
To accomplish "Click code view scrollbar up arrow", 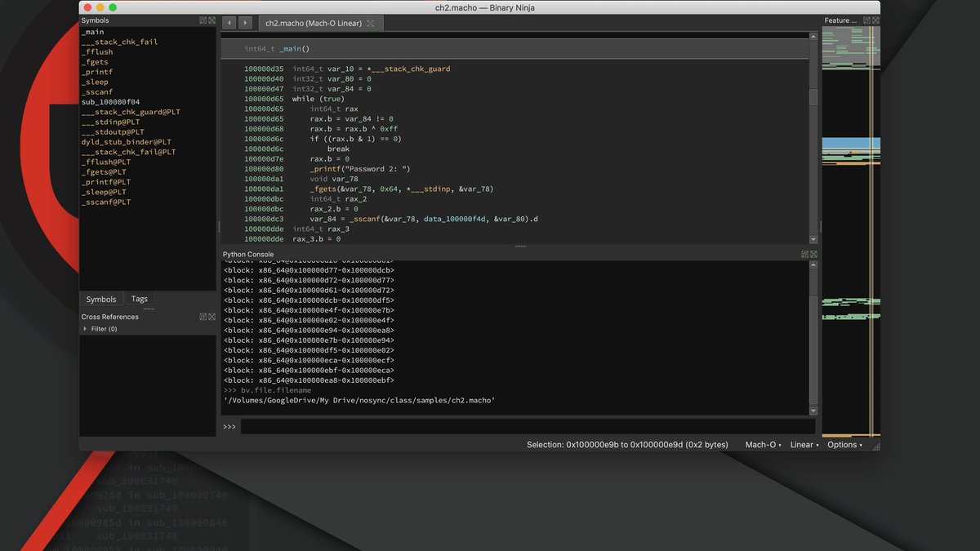I will tap(813, 37).
